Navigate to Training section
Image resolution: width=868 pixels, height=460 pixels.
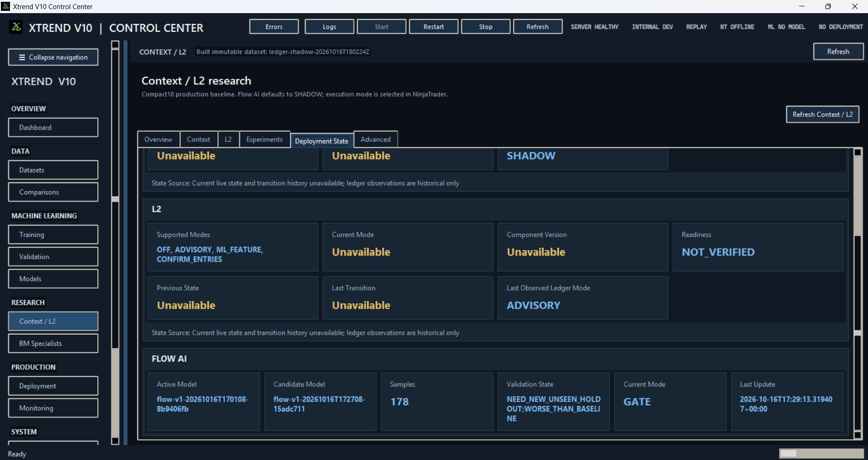53,235
